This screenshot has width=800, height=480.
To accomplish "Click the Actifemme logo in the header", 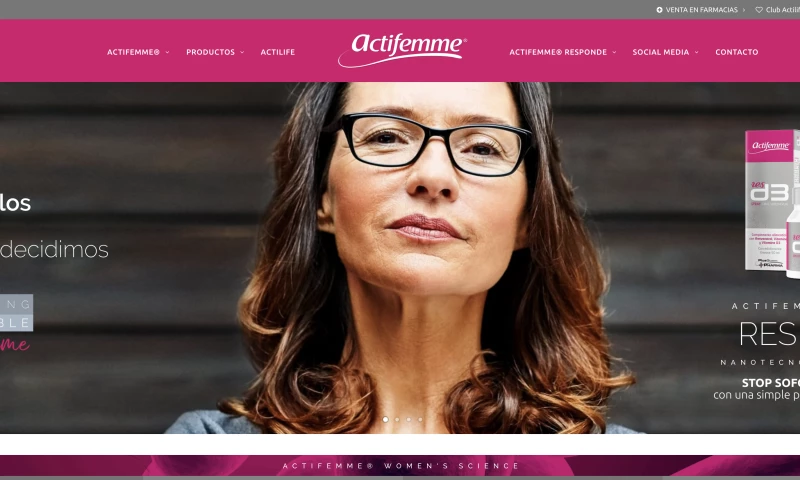I will coord(402,50).
